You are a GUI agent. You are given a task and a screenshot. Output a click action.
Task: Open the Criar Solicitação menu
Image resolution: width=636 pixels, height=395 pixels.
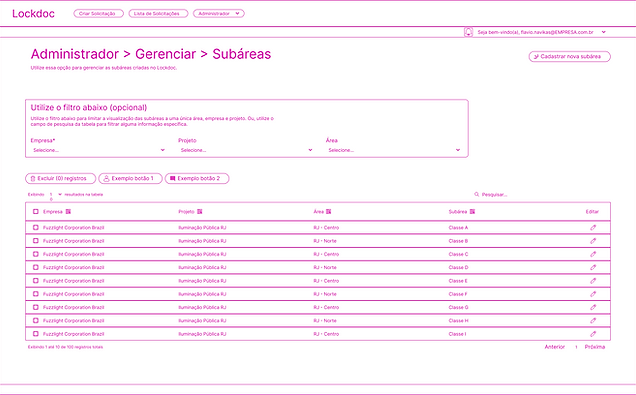pyautogui.click(x=98, y=13)
